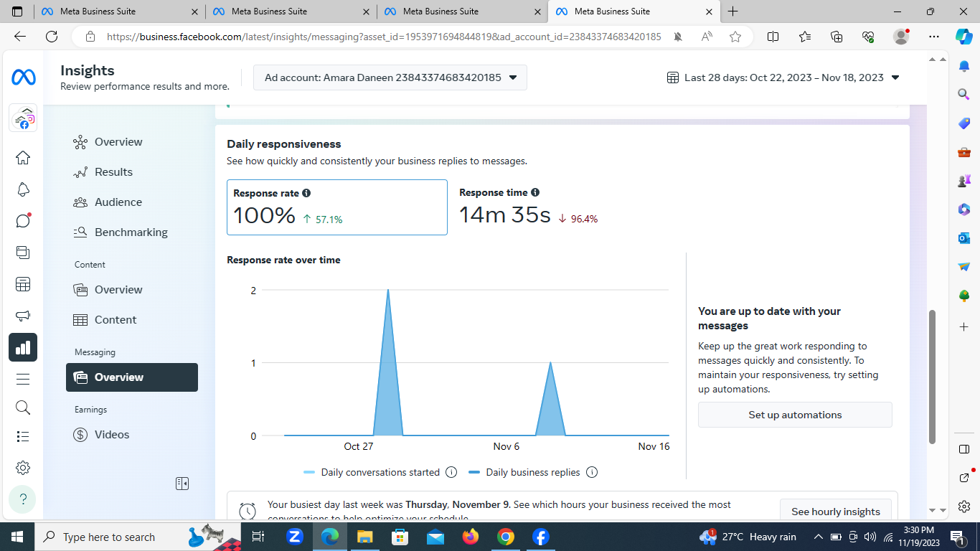This screenshot has width=980, height=551.
Task: Open the Copilot icon in Edge
Action: (x=963, y=37)
